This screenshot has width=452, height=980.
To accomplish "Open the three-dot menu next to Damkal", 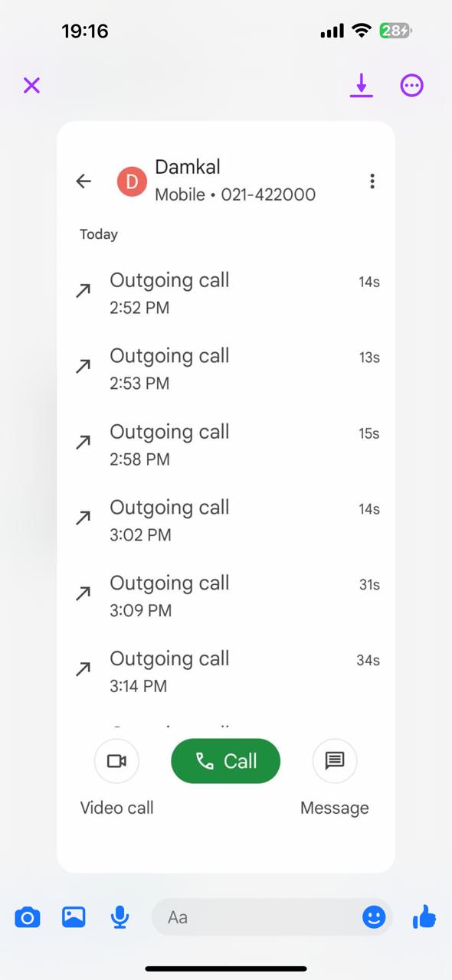I will click(372, 181).
